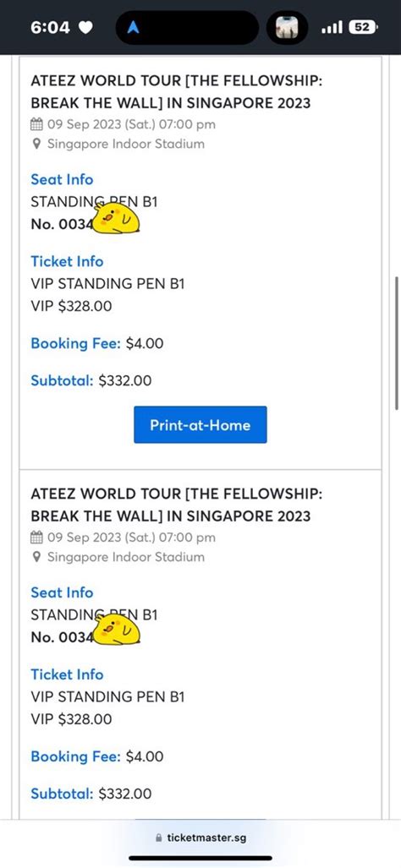Select the first ticket's Seat Info heading
This screenshot has height=868, width=401.
62,179
